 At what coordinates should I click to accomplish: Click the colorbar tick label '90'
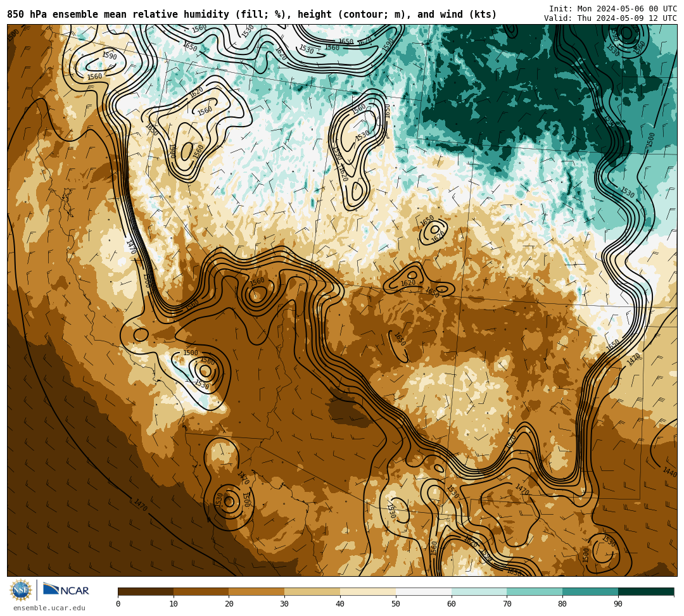click(618, 604)
